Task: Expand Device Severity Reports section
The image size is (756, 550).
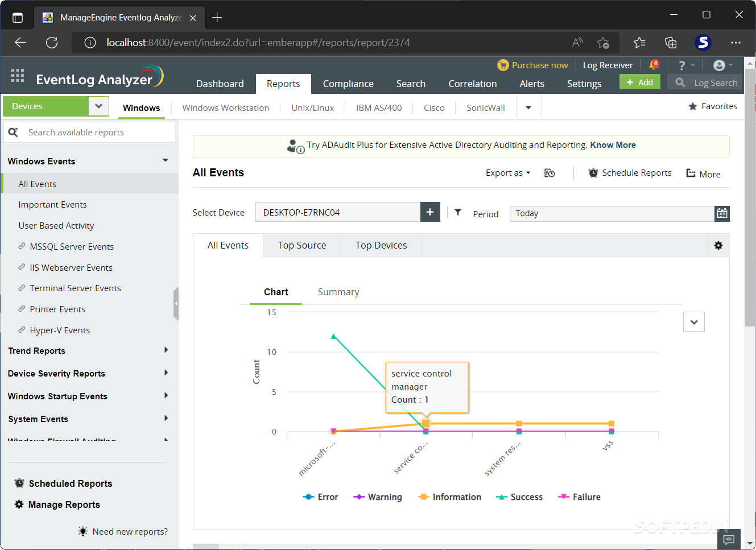Action: 166,373
